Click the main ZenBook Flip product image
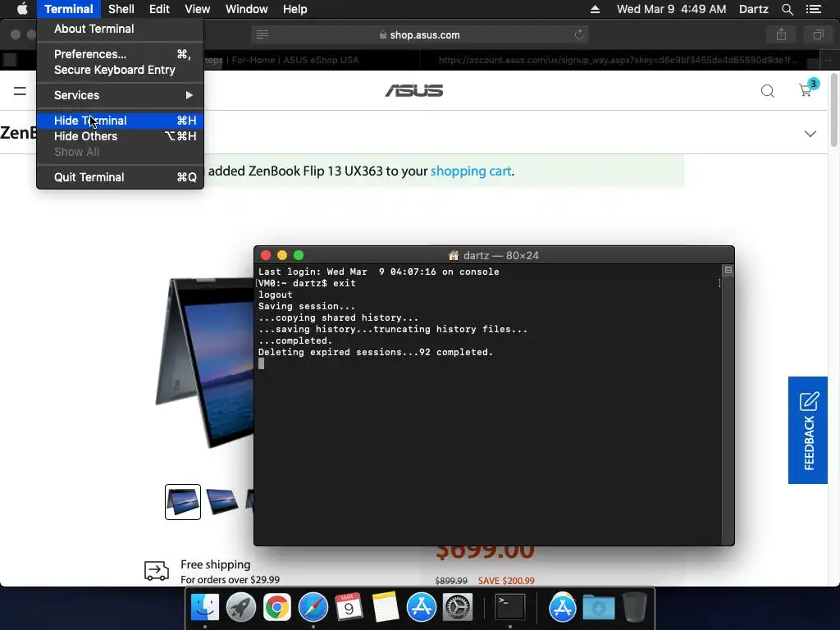 204,362
